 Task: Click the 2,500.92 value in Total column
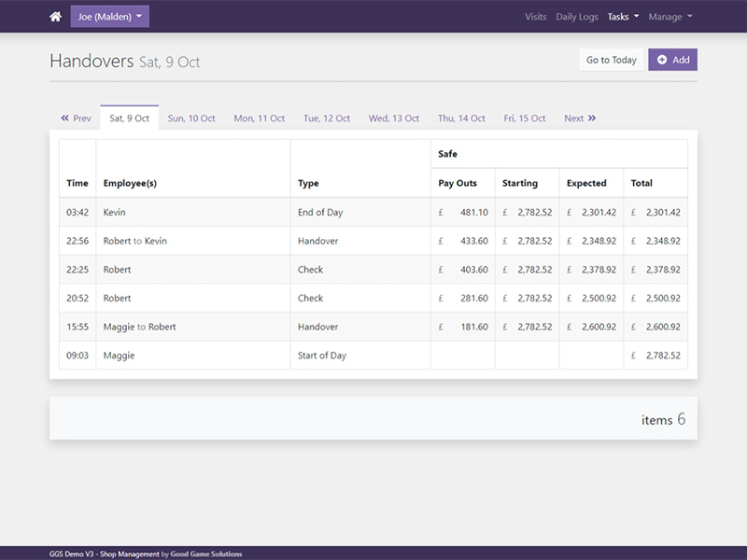click(663, 298)
